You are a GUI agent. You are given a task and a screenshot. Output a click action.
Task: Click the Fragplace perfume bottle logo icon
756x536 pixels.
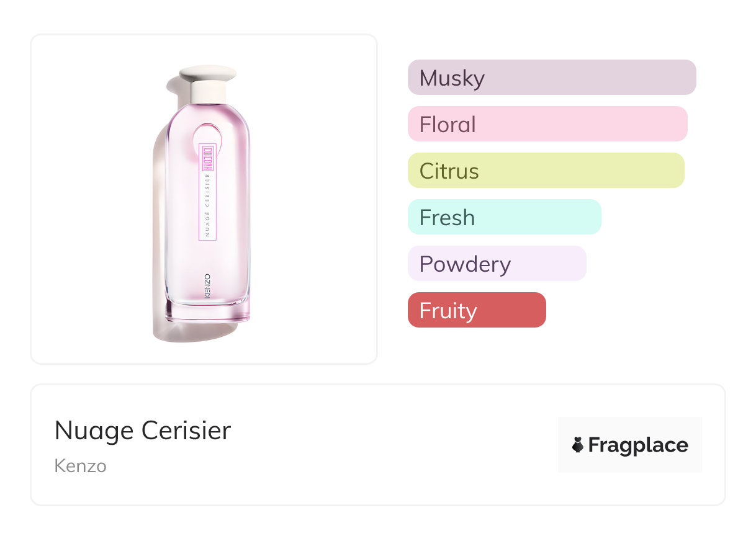point(578,445)
